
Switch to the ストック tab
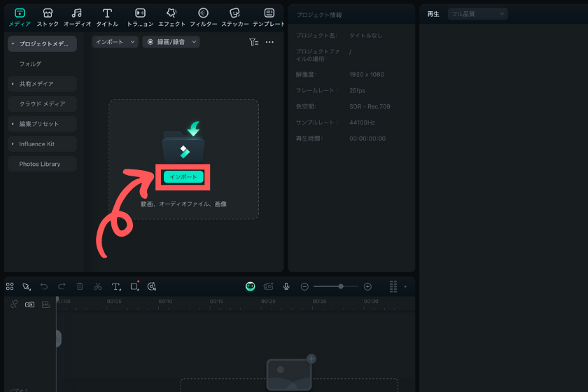coord(48,17)
